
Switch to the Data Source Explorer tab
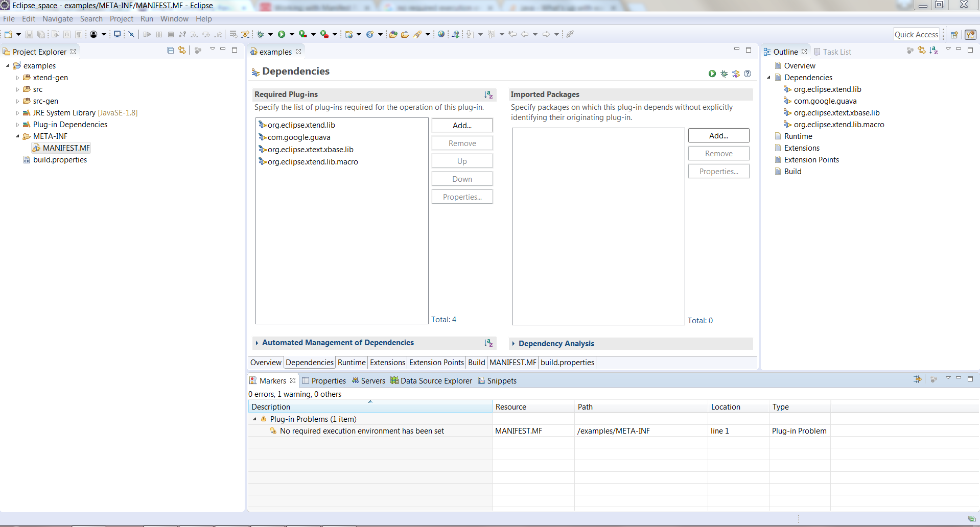(431, 381)
